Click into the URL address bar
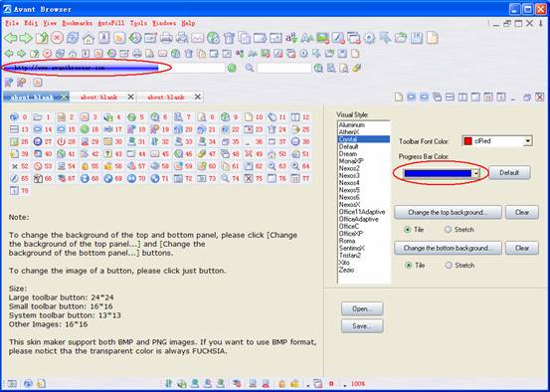This screenshot has height=392, width=550. [x=114, y=68]
